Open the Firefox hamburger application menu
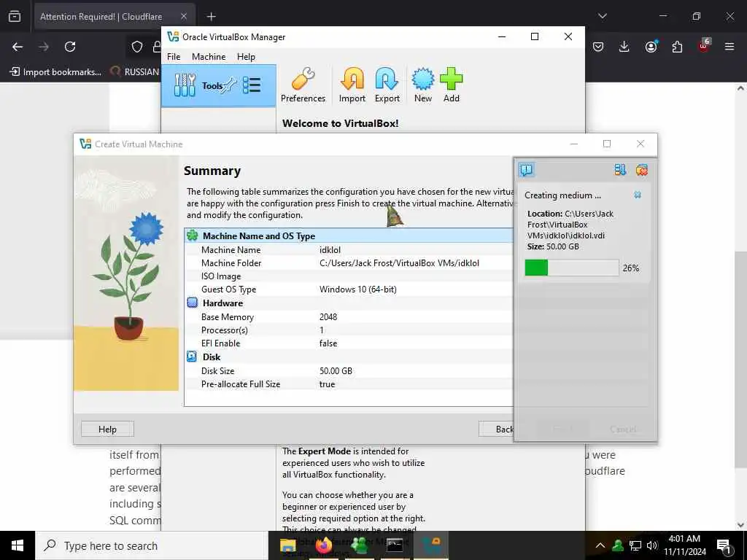Viewport: 747px width, 560px height. (x=729, y=47)
